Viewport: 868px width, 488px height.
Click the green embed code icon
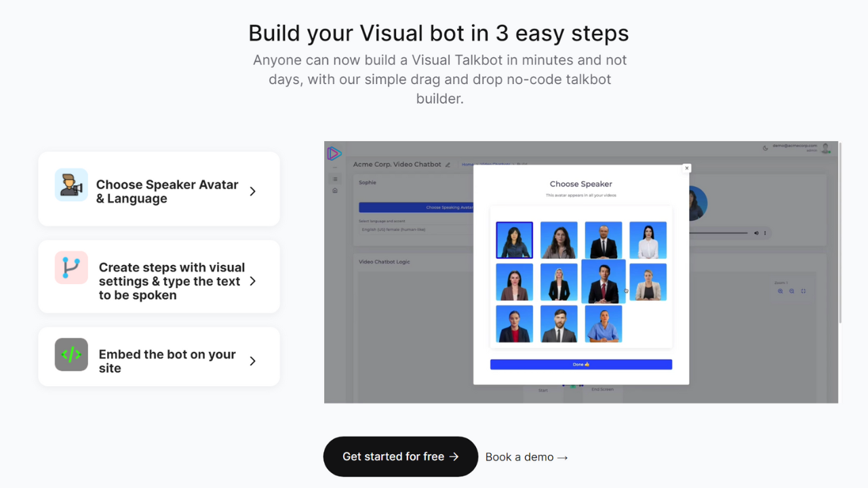click(71, 354)
